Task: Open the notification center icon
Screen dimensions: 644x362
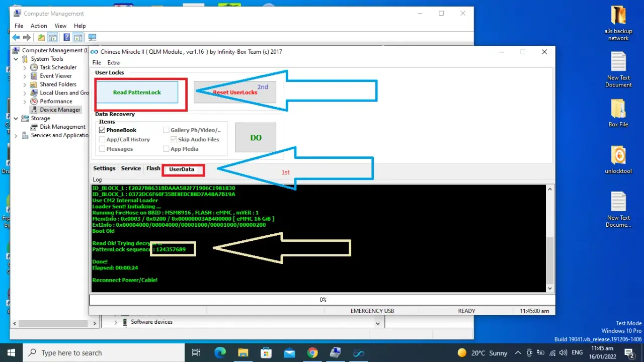Action: point(629,353)
